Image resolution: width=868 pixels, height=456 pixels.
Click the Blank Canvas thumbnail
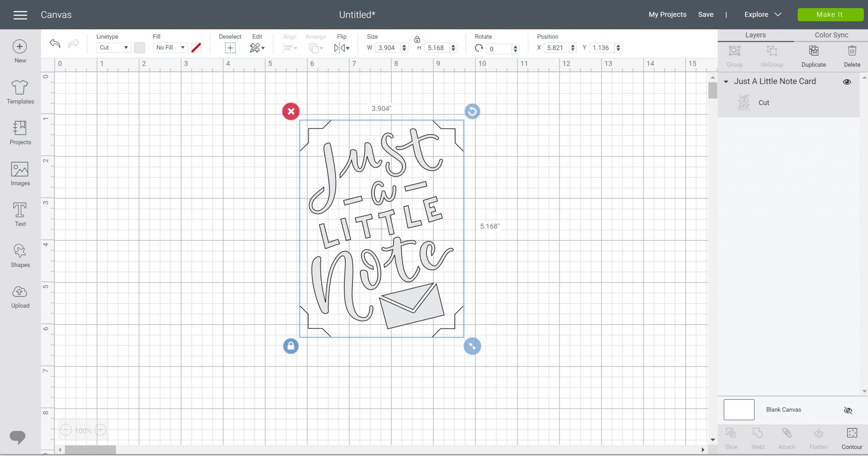pos(739,410)
